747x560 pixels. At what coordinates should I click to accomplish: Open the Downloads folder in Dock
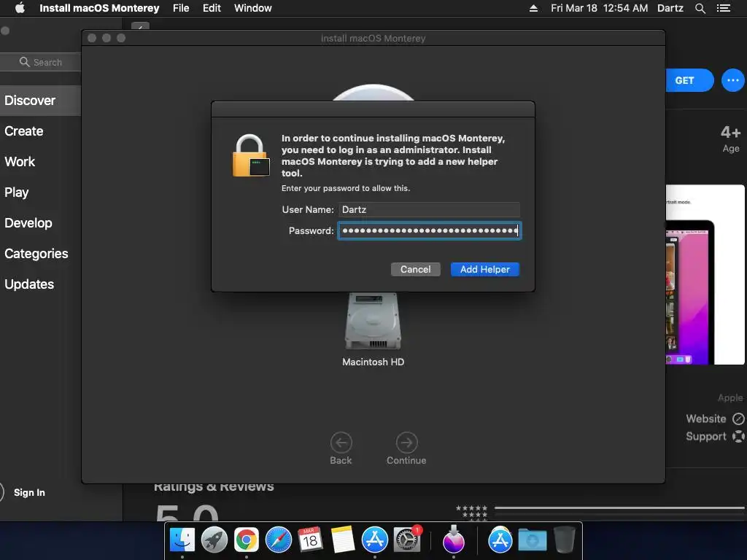point(532,540)
